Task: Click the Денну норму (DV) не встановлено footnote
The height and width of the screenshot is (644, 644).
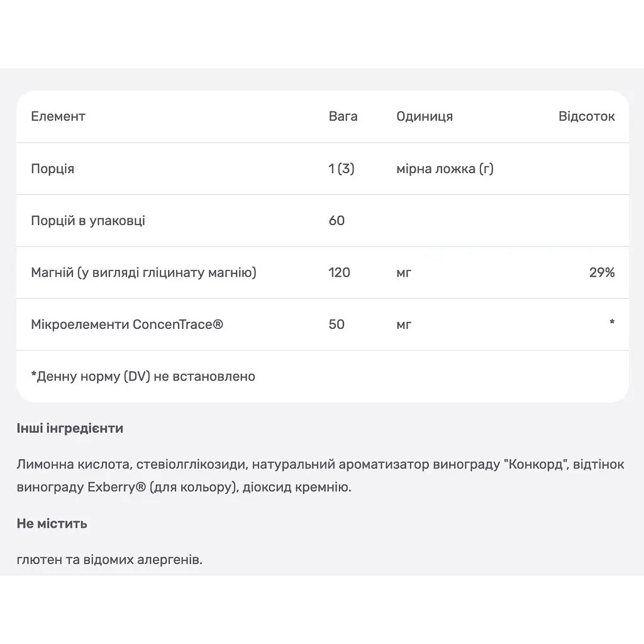Action: [143, 376]
